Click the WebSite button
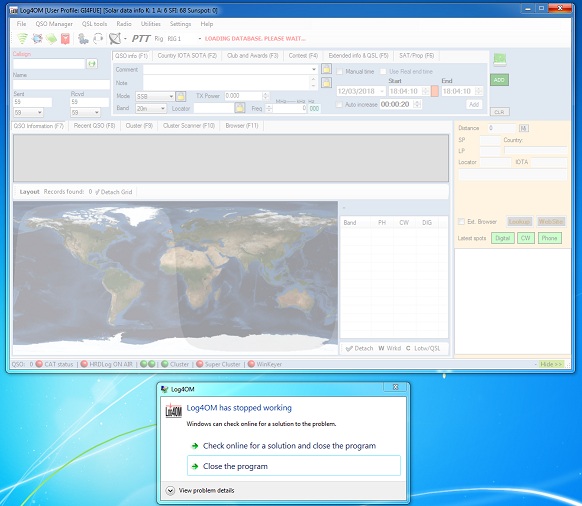The height and width of the screenshot is (506, 582). (x=551, y=222)
